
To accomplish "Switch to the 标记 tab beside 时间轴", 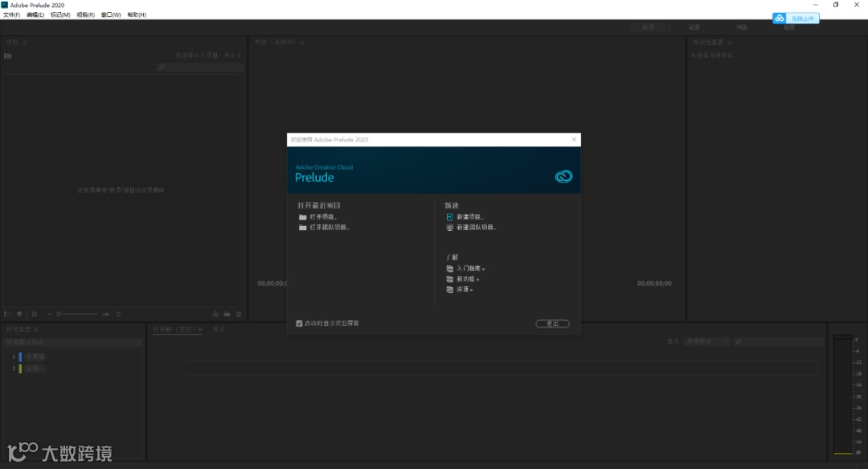I will pyautogui.click(x=219, y=329).
